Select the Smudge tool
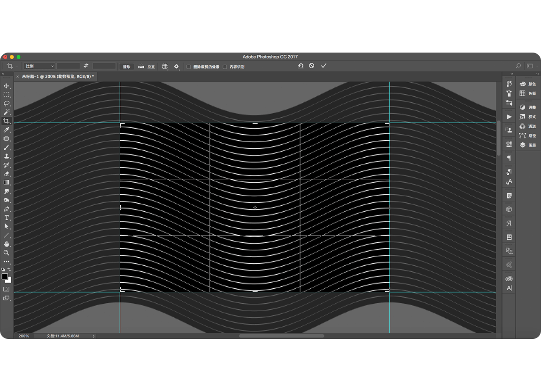The height and width of the screenshot is (392, 541). coord(6,192)
